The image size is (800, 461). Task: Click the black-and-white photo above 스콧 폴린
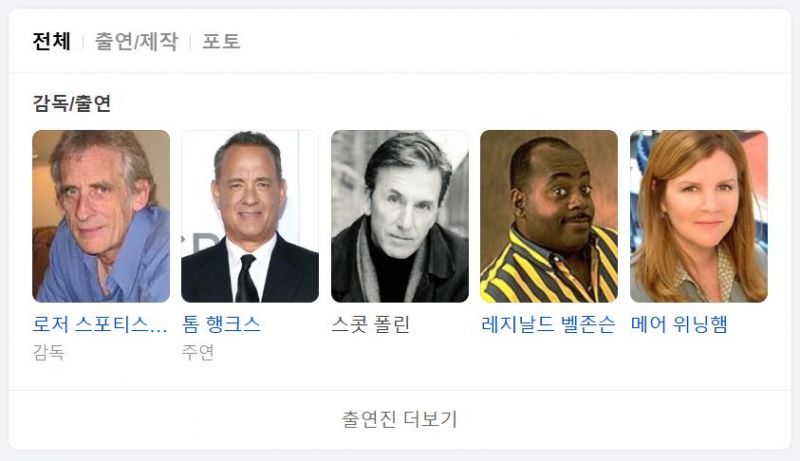(399, 216)
